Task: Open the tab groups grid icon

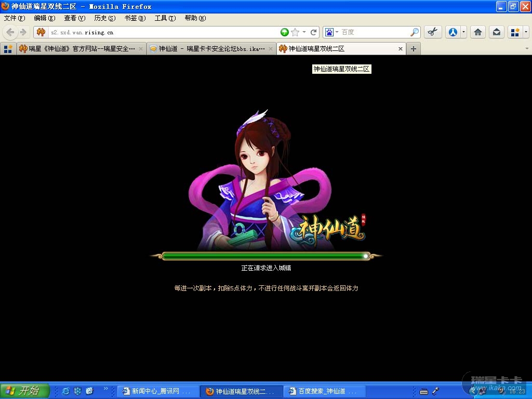Action: click(x=8, y=49)
